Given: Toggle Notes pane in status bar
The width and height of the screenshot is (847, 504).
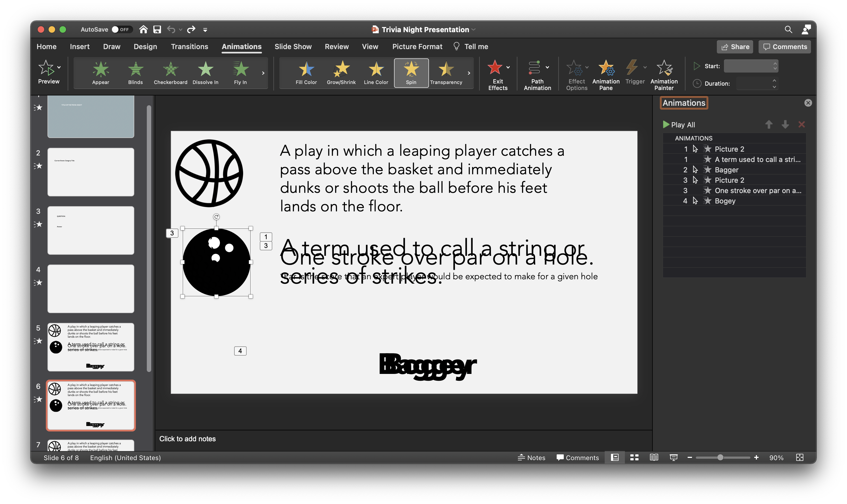Looking at the screenshot, I should pos(531,457).
